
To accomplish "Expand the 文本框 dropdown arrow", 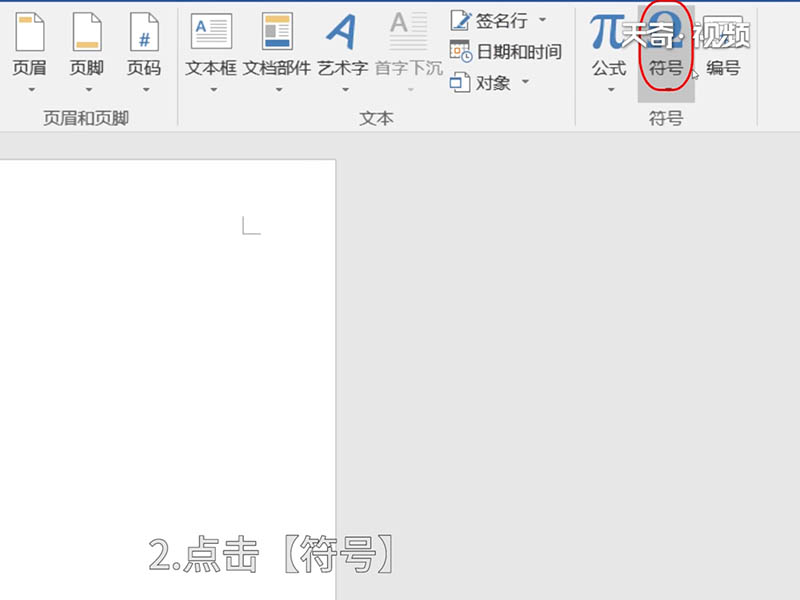I will pos(214,90).
